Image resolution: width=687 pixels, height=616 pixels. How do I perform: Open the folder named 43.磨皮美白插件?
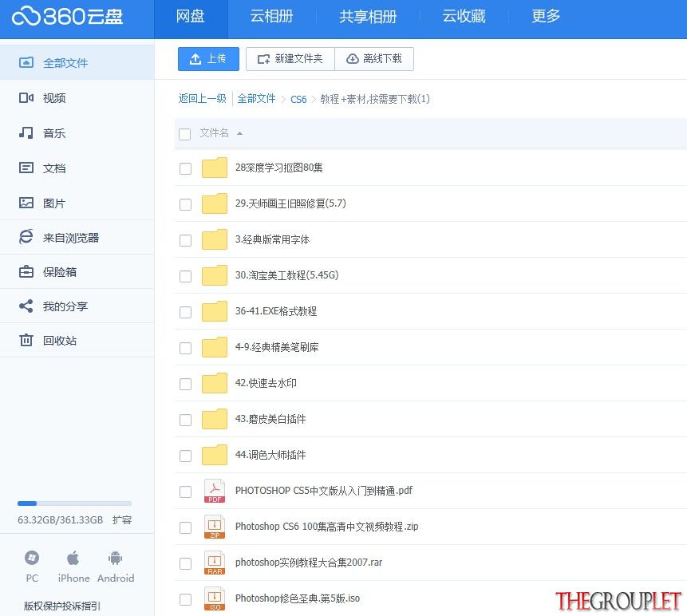(270, 419)
